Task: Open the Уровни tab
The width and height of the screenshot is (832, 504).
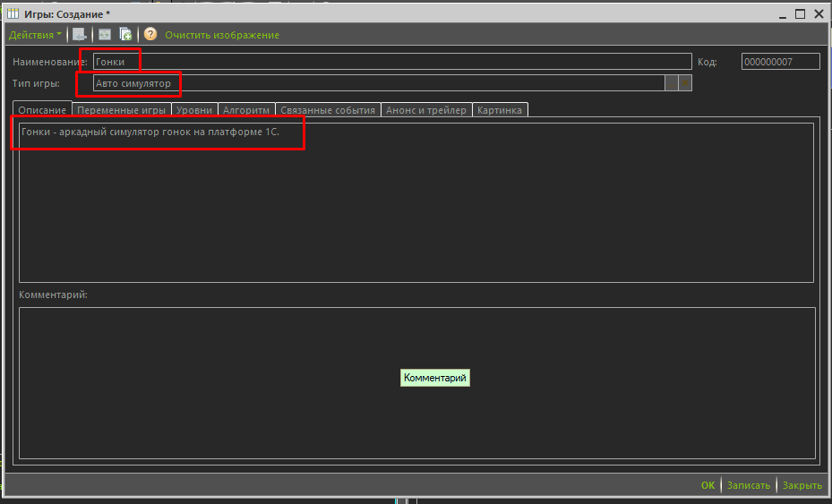Action: point(194,110)
